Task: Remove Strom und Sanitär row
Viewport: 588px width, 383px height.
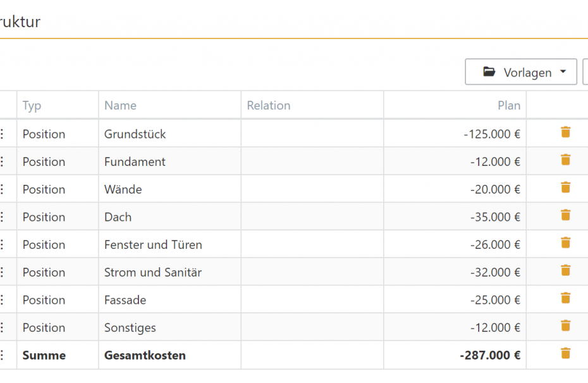Action: click(565, 270)
